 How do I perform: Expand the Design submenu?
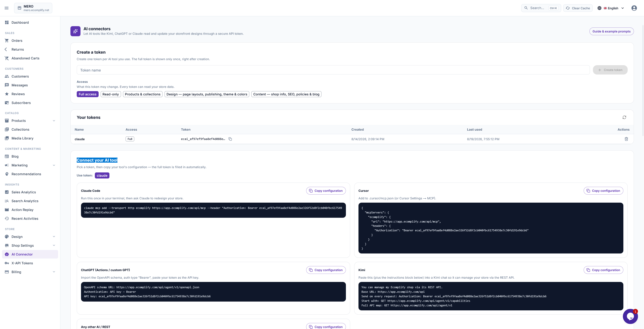click(54, 237)
